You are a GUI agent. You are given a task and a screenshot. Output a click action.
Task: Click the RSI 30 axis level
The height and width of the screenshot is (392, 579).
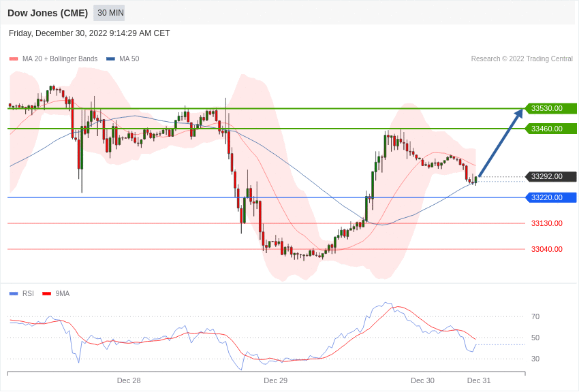pos(535,359)
